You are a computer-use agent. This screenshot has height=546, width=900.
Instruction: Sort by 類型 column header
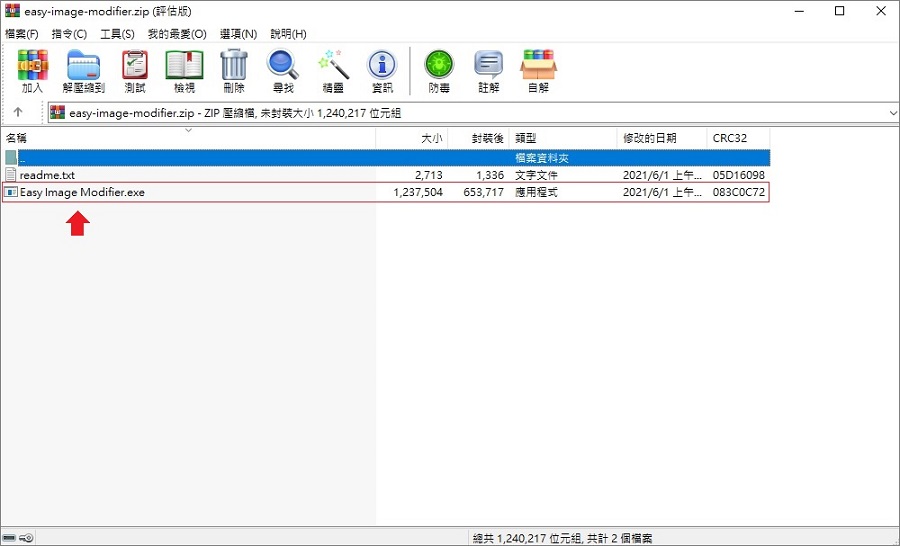point(563,138)
